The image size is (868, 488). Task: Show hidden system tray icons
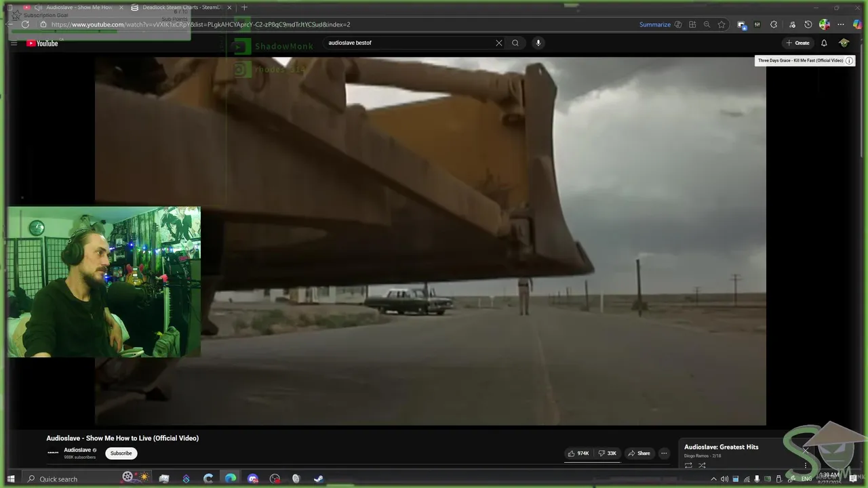point(713,479)
